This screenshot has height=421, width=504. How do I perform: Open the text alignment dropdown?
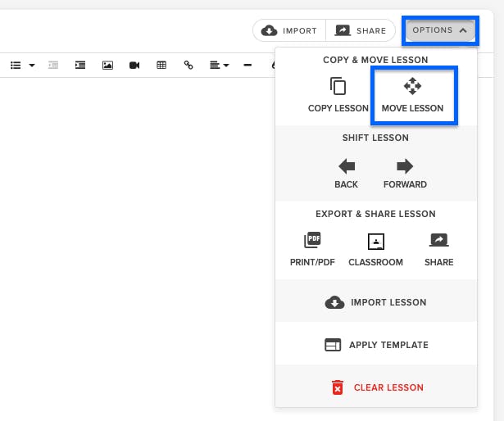[x=219, y=66]
